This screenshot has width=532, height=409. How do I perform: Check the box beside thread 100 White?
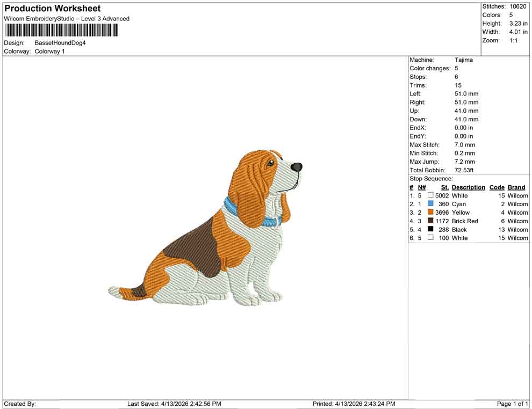[429, 238]
